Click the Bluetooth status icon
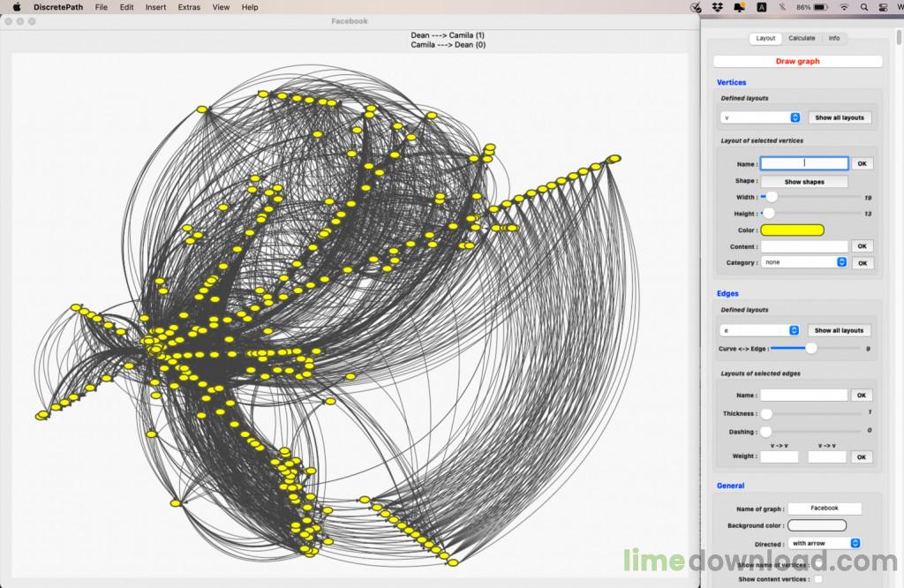This screenshot has height=588, width=904. [782, 7]
